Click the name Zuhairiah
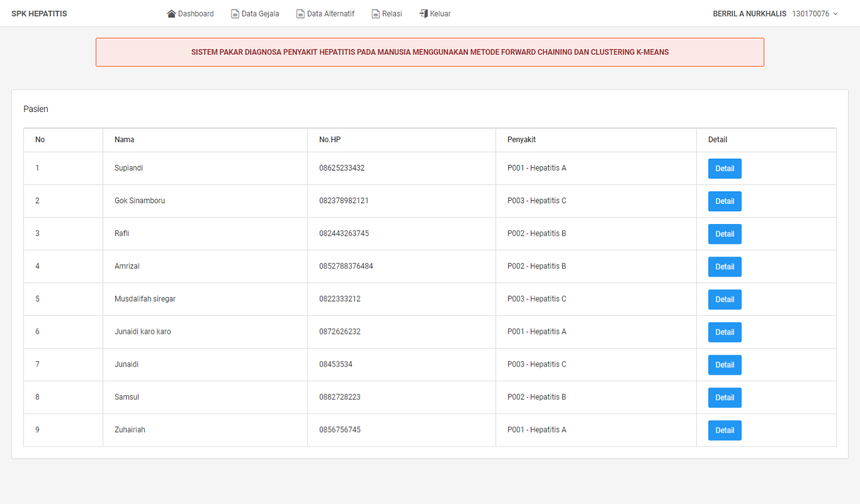 pos(130,430)
